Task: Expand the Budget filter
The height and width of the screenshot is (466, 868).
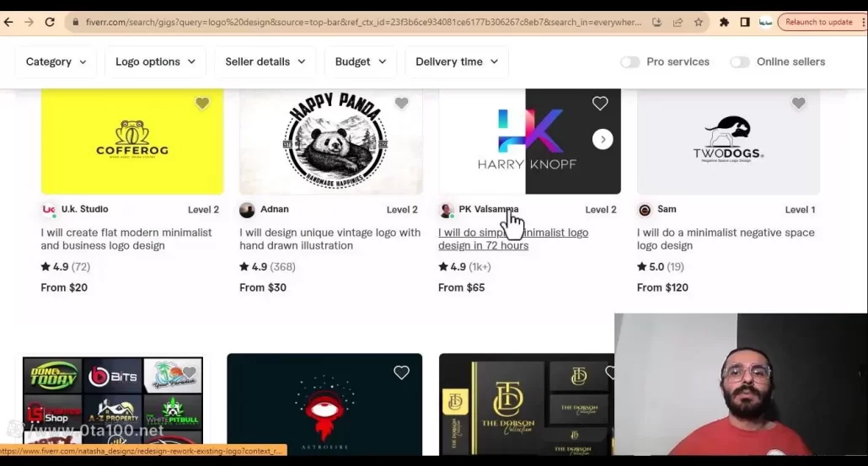Action: pyautogui.click(x=361, y=62)
